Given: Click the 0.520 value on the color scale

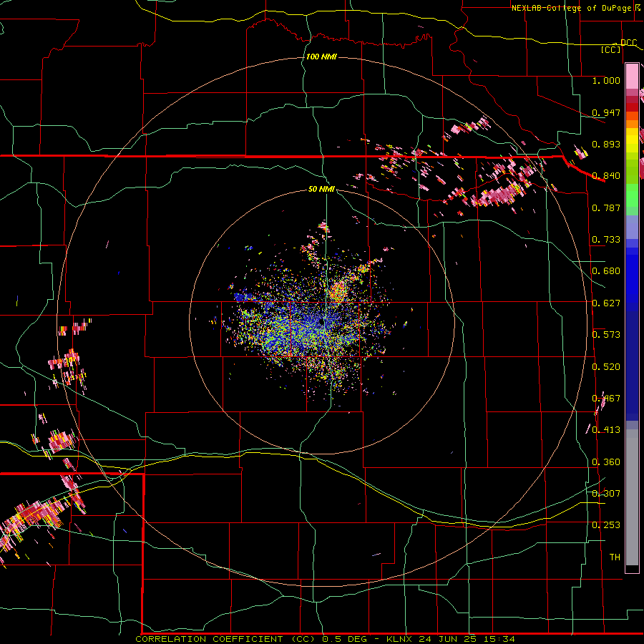Looking at the screenshot, I should 606,367.
